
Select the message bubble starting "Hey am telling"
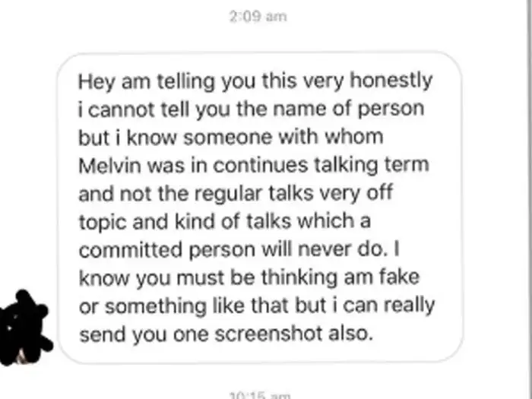point(260,207)
